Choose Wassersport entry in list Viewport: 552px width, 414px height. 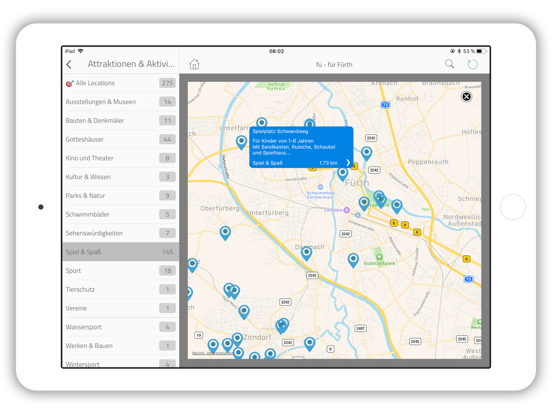pyautogui.click(x=121, y=327)
